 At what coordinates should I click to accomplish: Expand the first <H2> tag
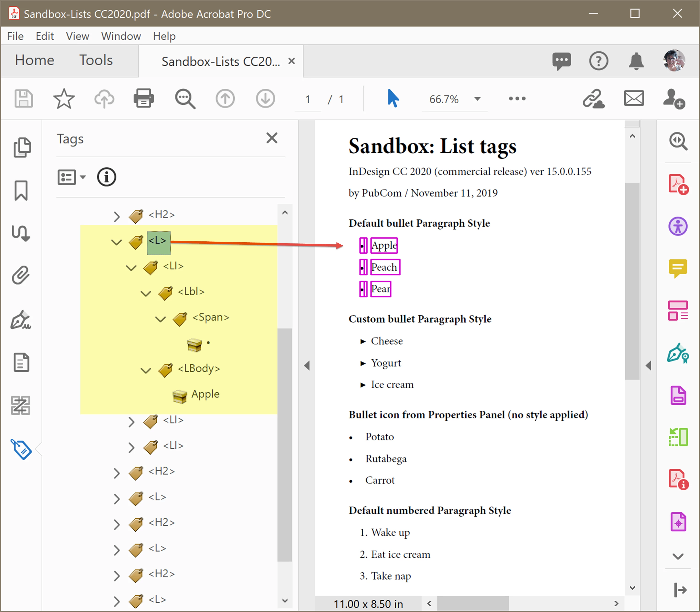coord(117,216)
